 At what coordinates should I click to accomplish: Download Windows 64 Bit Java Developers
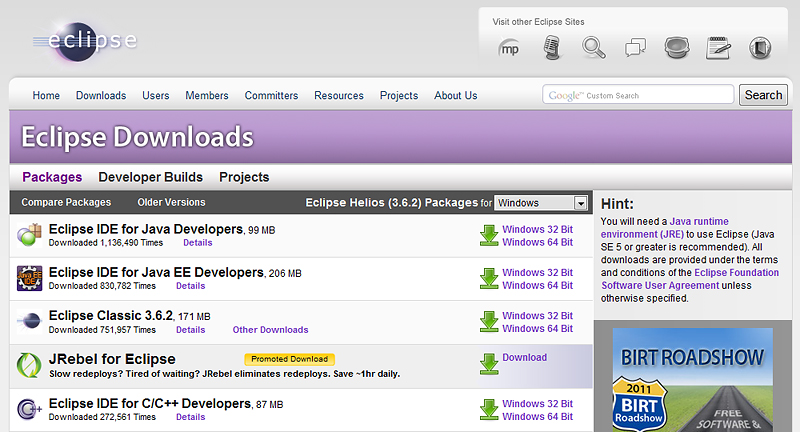[x=537, y=242]
